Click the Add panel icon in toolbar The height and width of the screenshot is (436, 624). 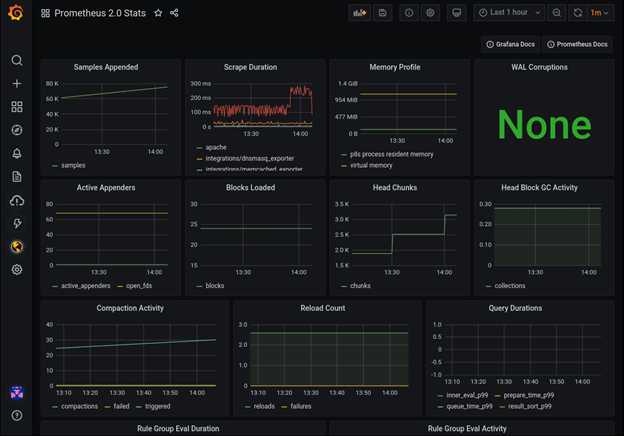[358, 13]
